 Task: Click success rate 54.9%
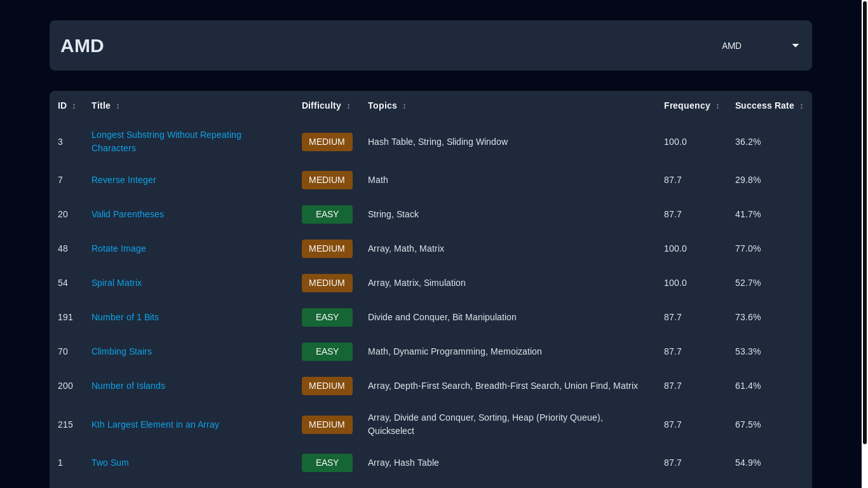click(x=748, y=463)
